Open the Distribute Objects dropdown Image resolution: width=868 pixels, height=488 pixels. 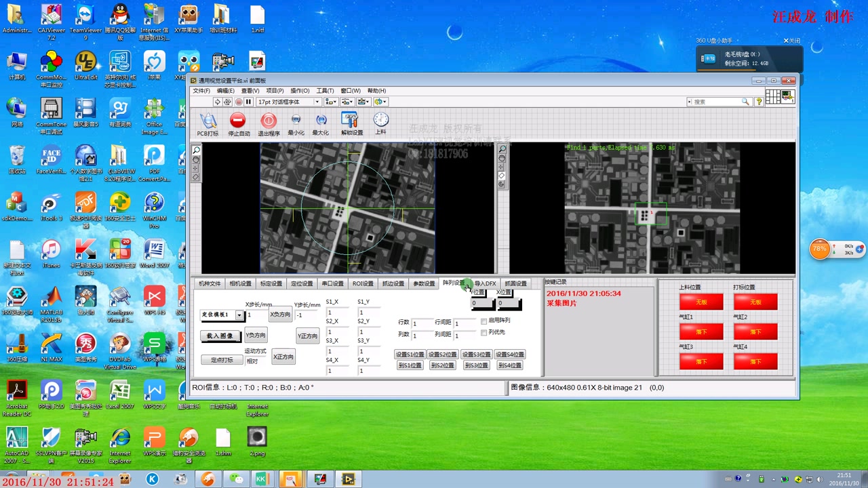coord(347,102)
